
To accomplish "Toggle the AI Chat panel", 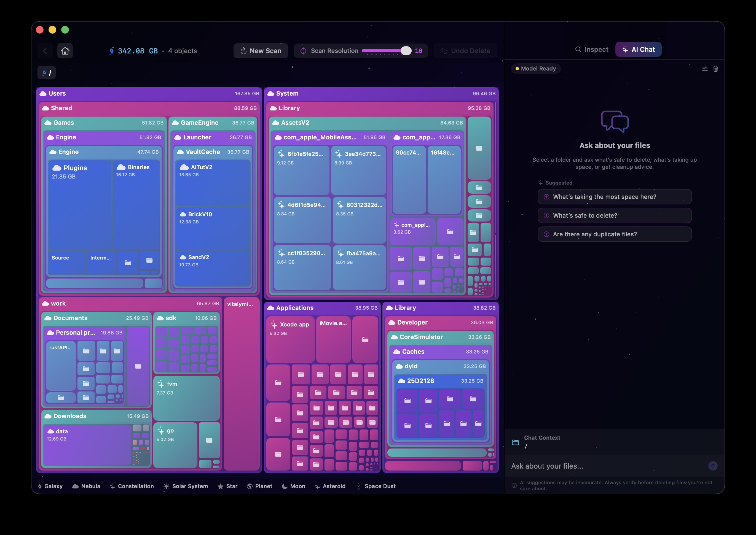I will pyautogui.click(x=638, y=49).
